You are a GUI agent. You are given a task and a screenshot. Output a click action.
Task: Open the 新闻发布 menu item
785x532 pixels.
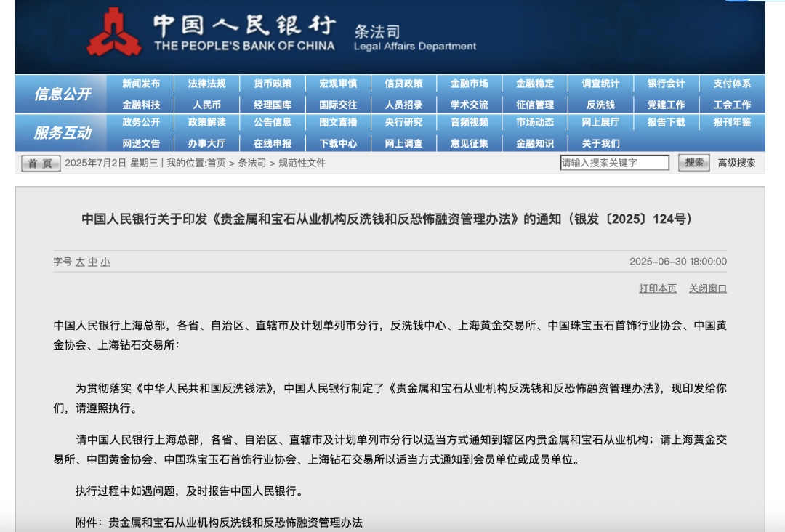tap(141, 84)
